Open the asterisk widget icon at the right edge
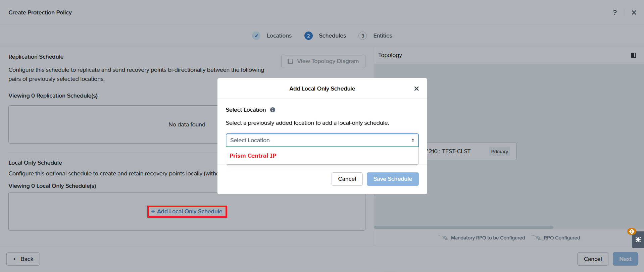644x272 pixels. 638,240
